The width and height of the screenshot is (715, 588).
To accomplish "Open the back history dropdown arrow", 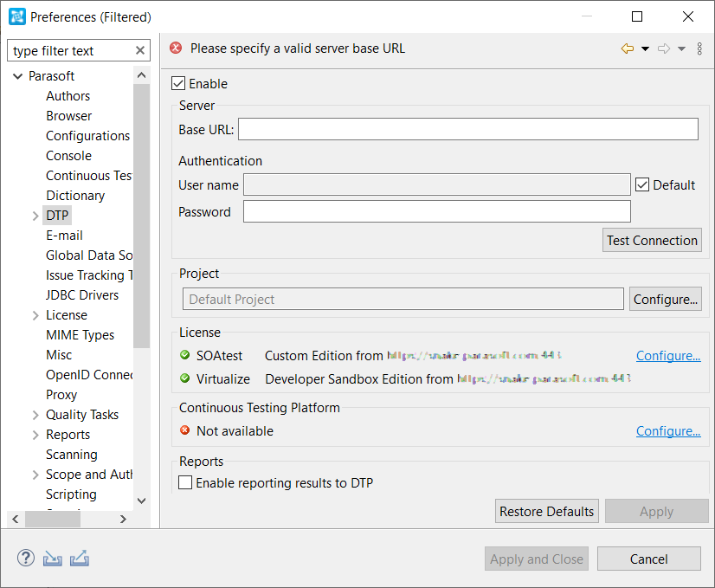I will (645, 48).
